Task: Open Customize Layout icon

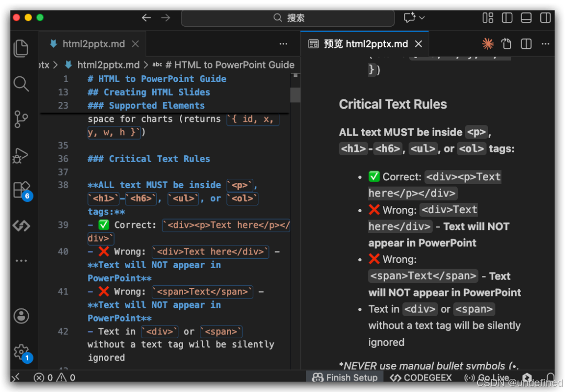Action: [488, 18]
